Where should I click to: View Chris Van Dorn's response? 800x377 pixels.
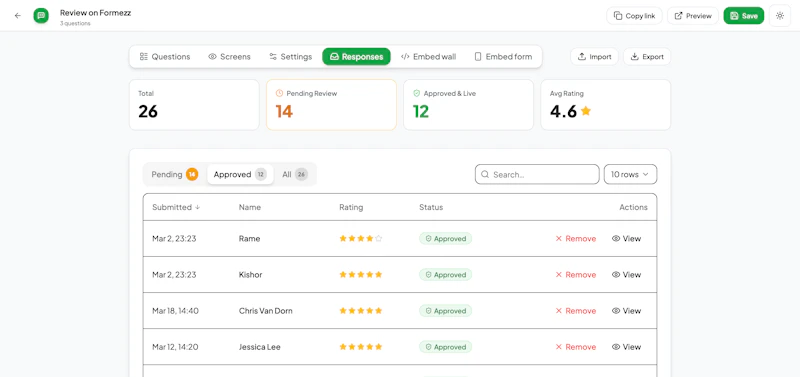626,311
